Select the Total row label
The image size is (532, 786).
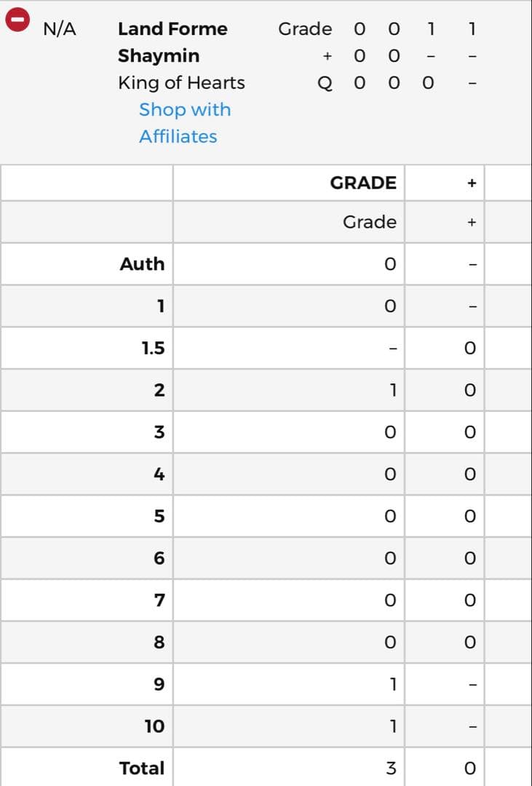click(142, 768)
